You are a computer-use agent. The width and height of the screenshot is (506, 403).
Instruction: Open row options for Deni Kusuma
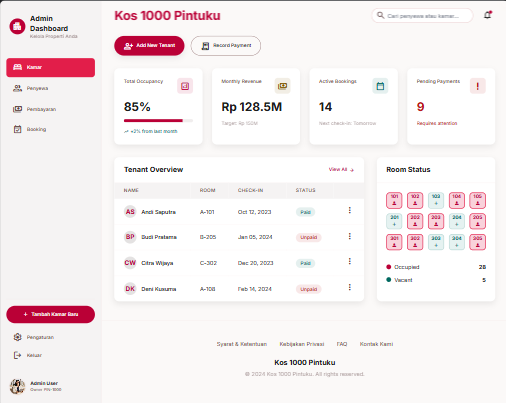[350, 287]
